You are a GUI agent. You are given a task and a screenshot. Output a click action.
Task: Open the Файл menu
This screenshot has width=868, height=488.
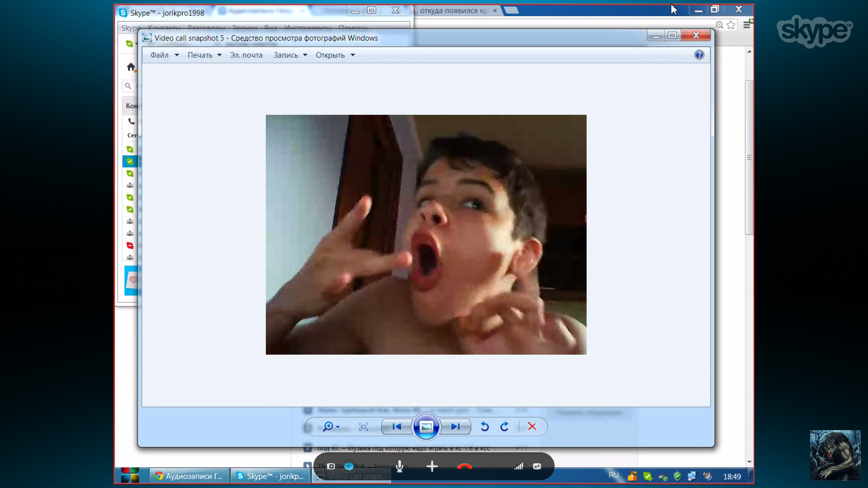(x=160, y=55)
